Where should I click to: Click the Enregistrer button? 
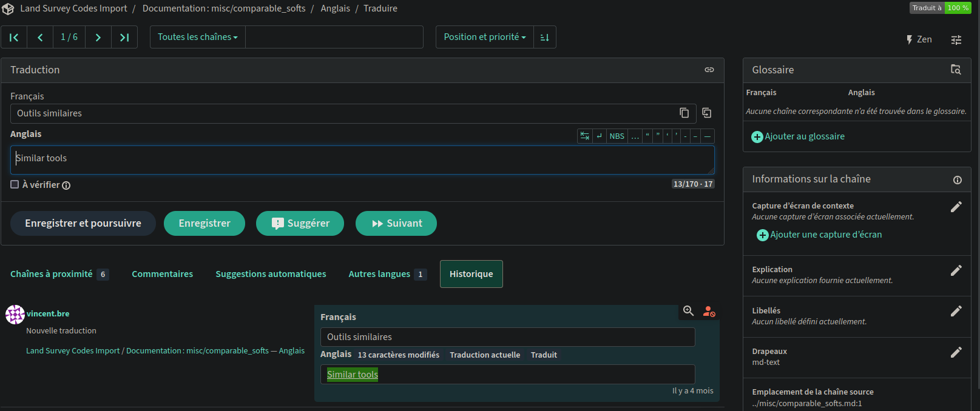[204, 223]
